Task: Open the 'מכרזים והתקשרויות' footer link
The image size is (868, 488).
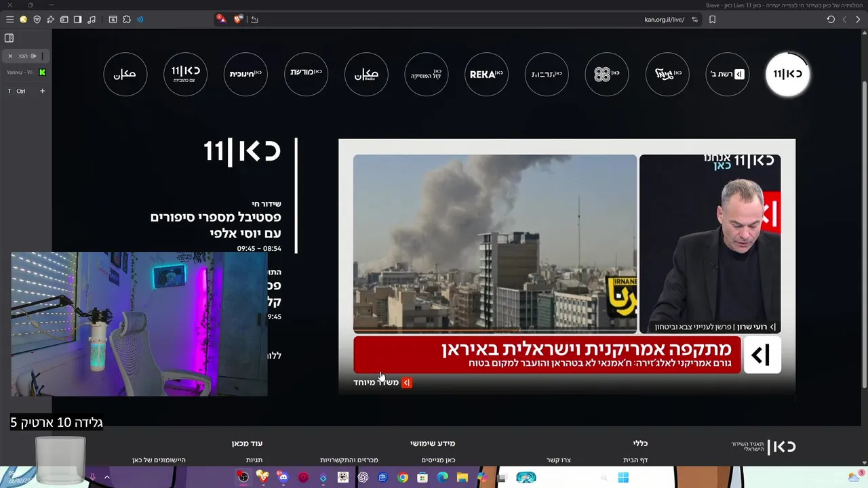Action: [349, 460]
